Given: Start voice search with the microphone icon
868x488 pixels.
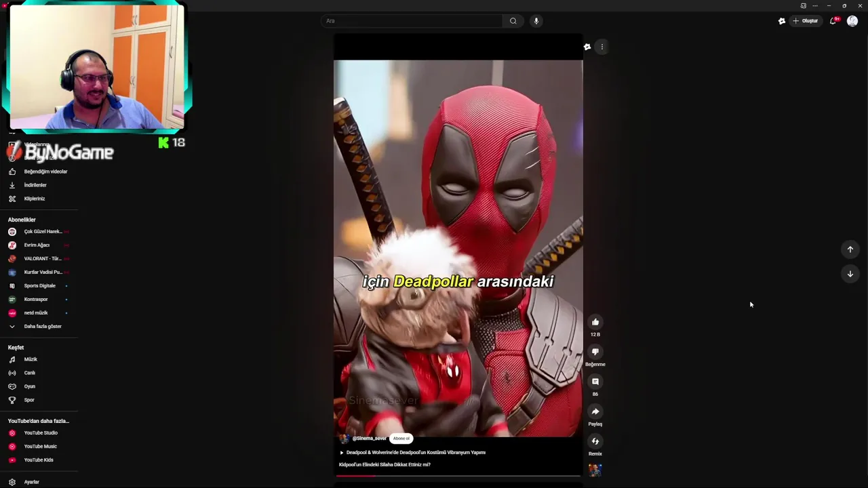Looking at the screenshot, I should 536,21.
